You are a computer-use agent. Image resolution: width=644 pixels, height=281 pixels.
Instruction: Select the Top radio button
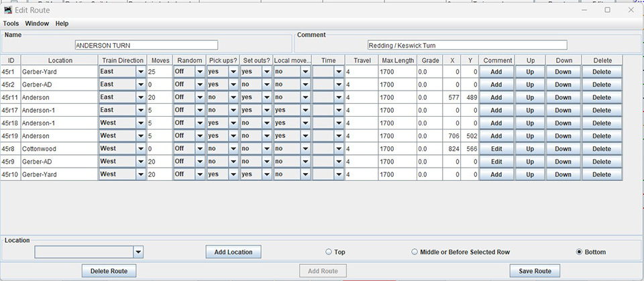click(329, 252)
